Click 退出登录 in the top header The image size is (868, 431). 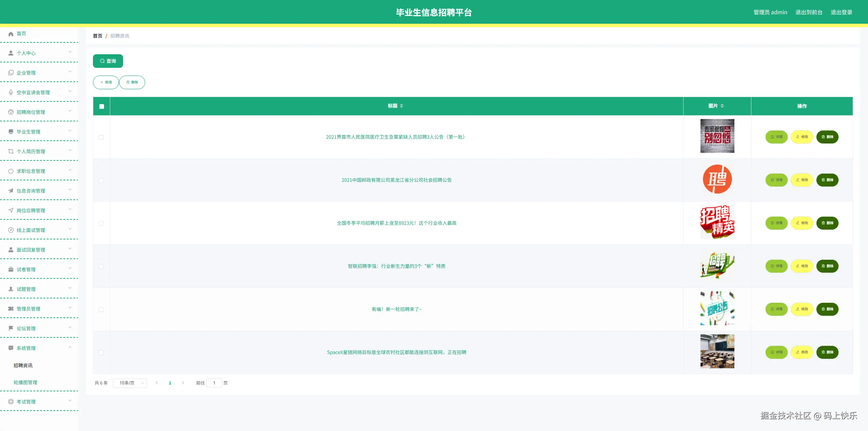[x=841, y=12]
